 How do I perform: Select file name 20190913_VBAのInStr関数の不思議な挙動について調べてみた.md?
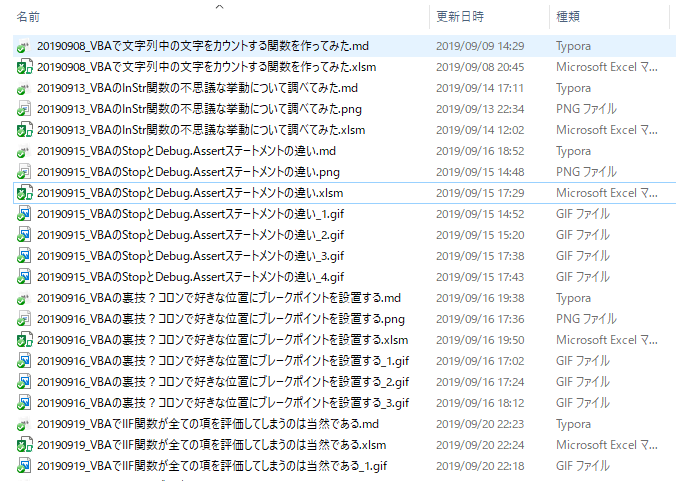(x=197, y=88)
